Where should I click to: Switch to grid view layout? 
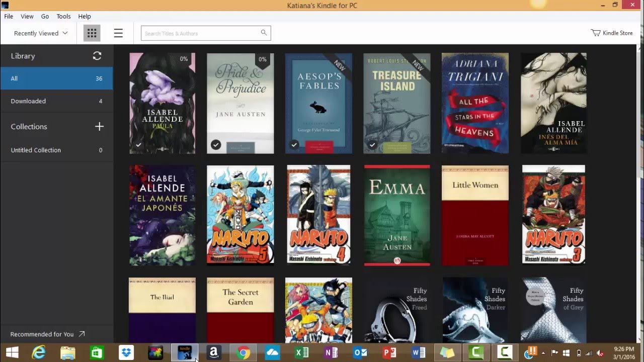92,33
